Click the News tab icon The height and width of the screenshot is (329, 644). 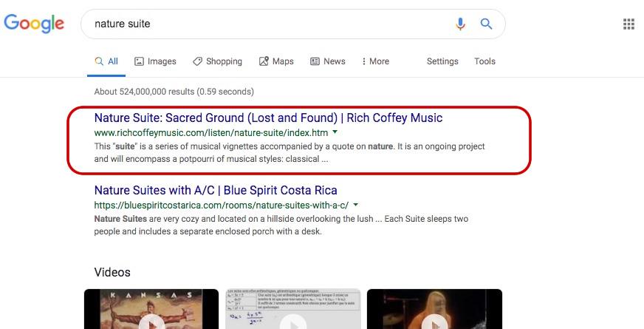point(315,61)
